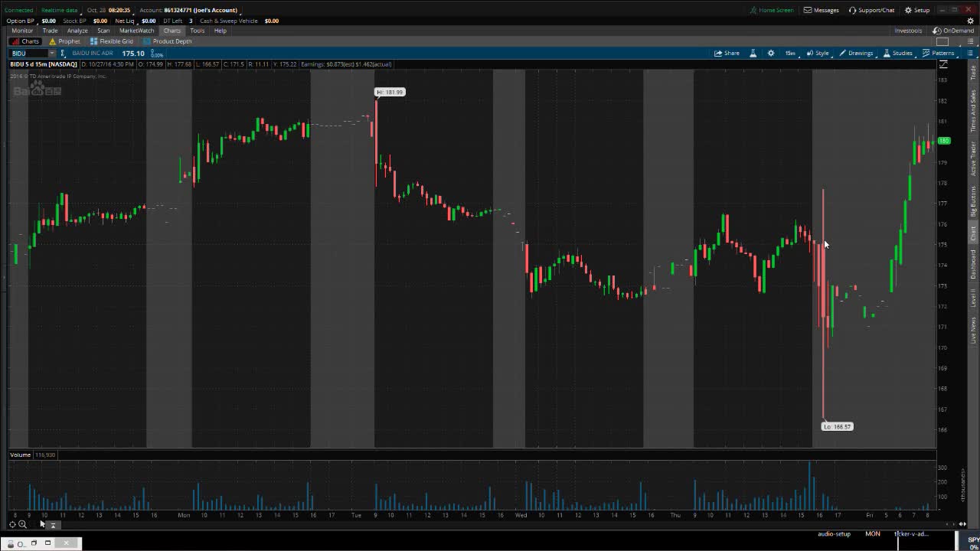Click the audio-setup taskbar item
Image resolution: width=980 pixels, height=551 pixels.
click(x=834, y=534)
